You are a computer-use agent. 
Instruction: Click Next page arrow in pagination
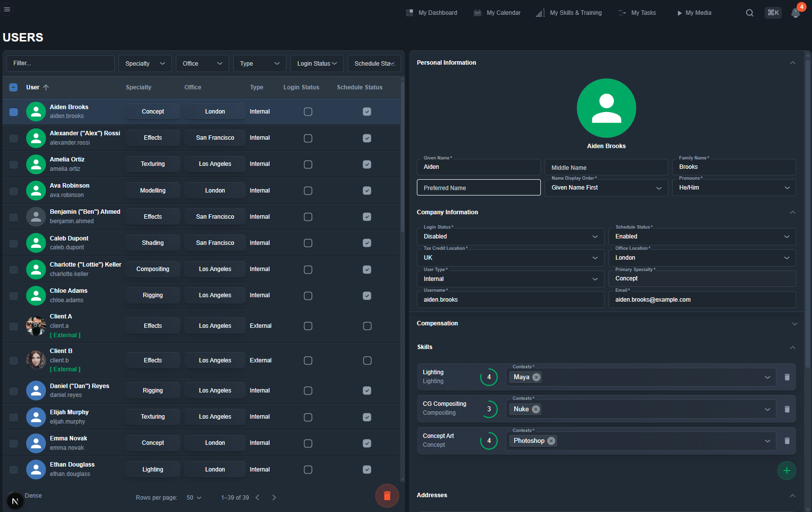point(274,498)
